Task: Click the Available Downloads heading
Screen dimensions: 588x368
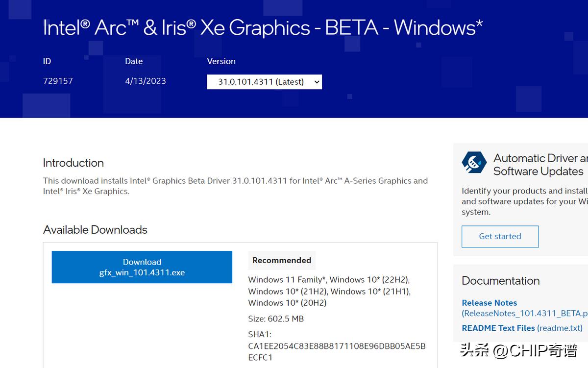Action: [95, 229]
